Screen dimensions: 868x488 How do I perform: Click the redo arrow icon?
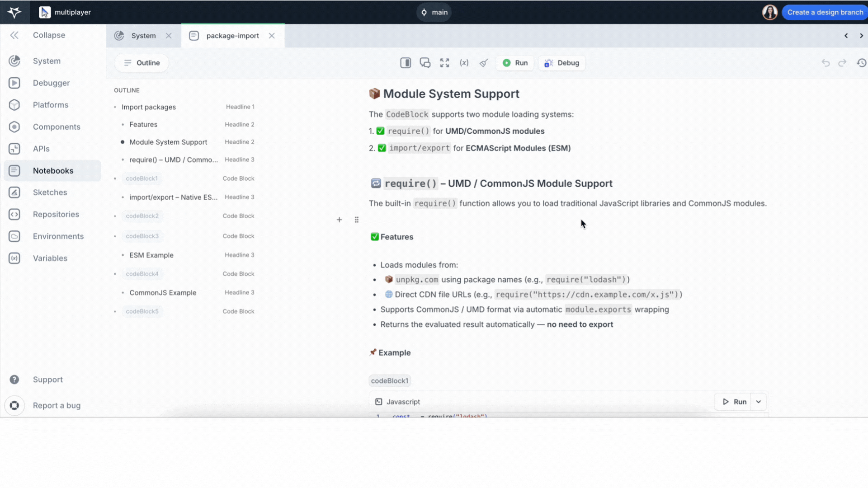842,63
